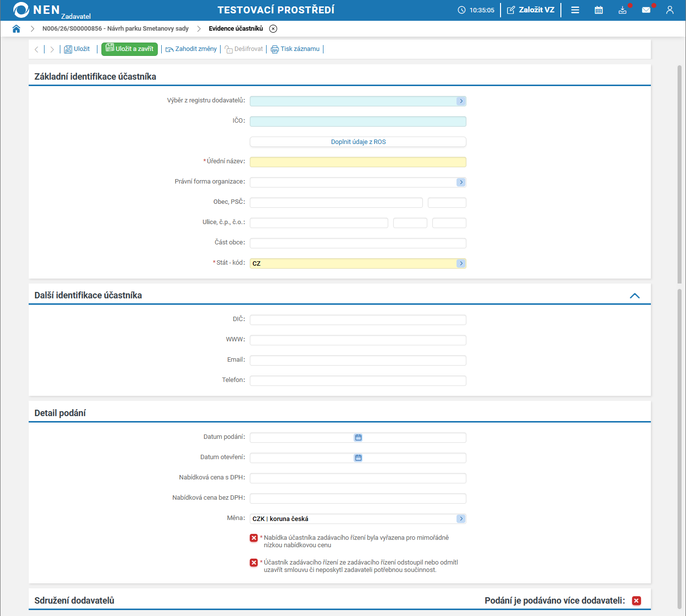Print record via Tisk záznamu

295,49
